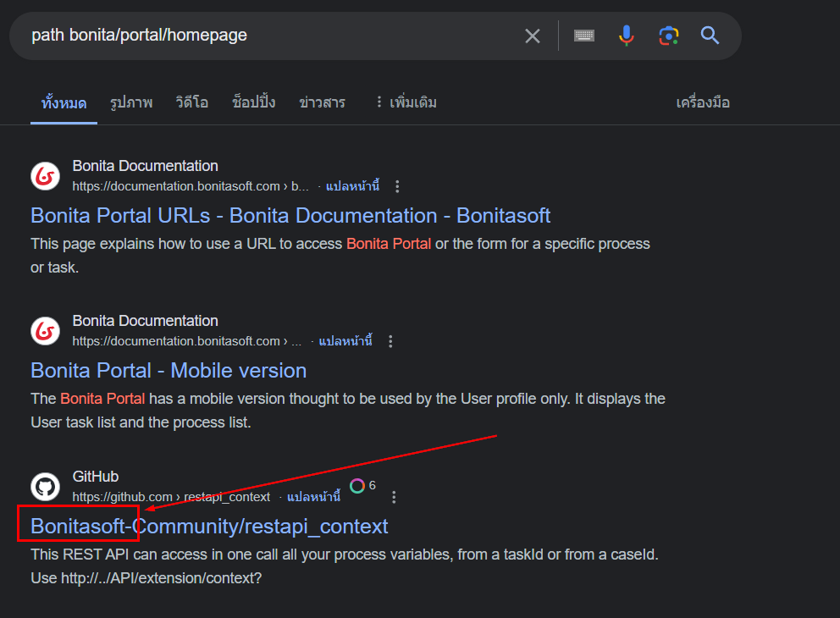Click the GitHub favicon in results
Viewport: 840px width, 618px height.
[46, 487]
